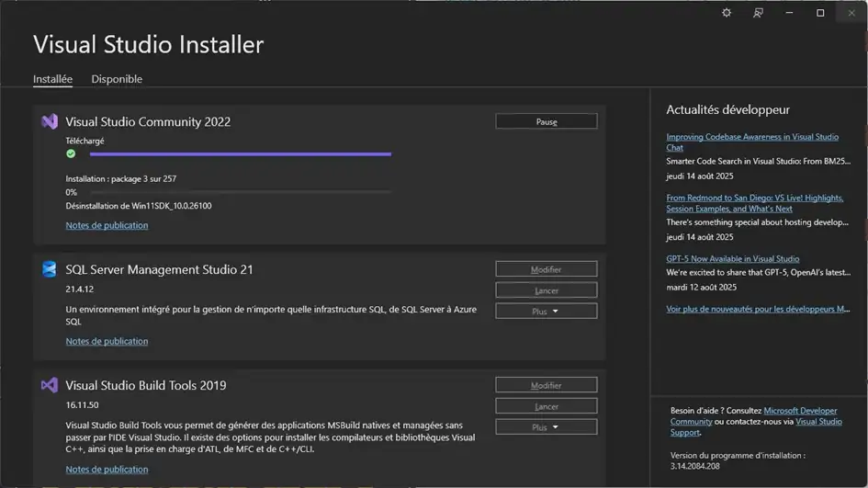Click version number 16.11.50

point(82,405)
